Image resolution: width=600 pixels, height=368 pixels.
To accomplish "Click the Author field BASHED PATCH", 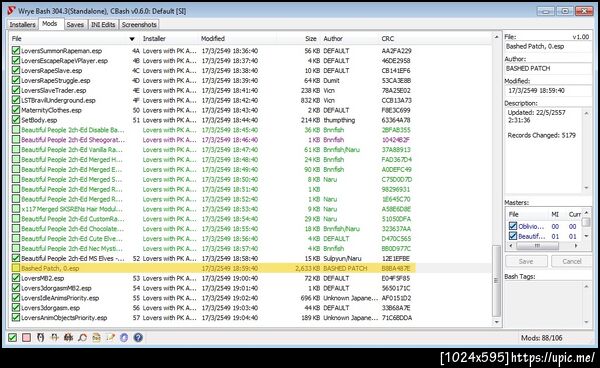I will [548, 68].
